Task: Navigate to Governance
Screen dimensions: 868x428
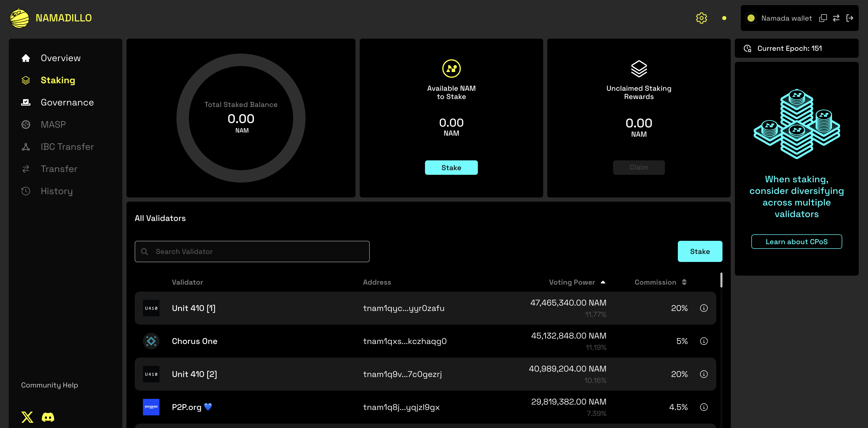Action: 67,102
